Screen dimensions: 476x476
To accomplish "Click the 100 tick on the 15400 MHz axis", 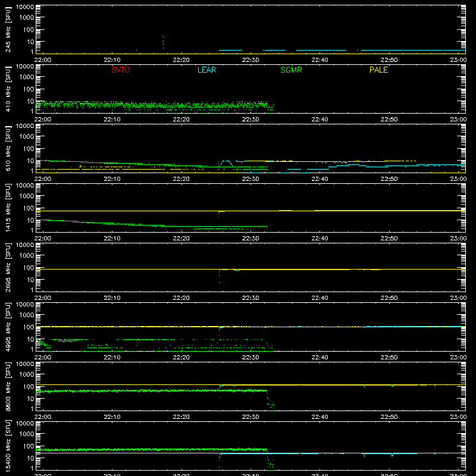I will (x=29, y=446).
